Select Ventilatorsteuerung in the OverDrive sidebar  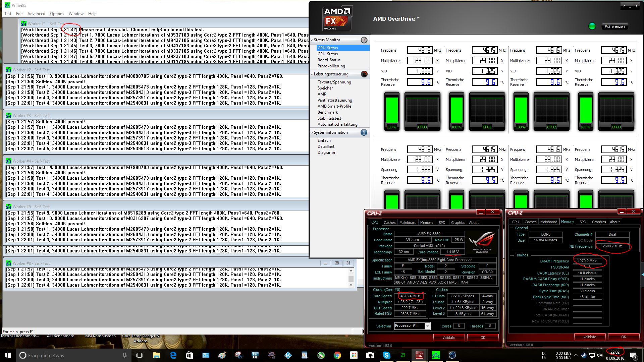pos(334,100)
